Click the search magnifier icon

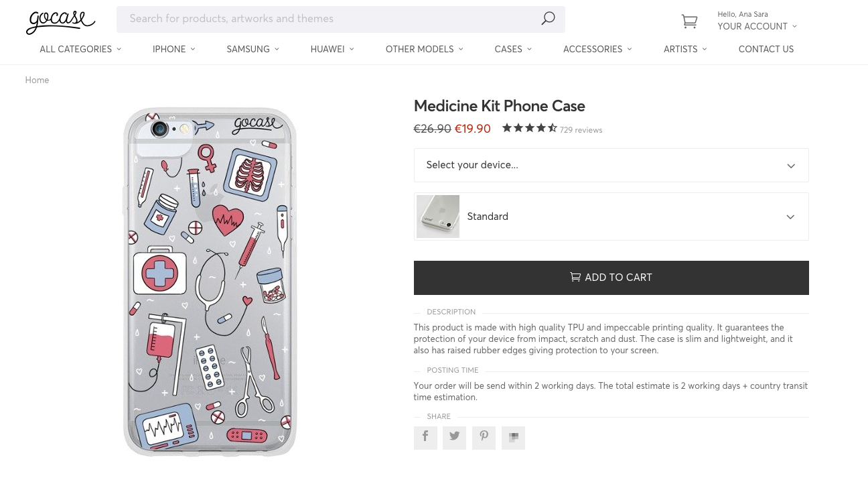coord(548,19)
